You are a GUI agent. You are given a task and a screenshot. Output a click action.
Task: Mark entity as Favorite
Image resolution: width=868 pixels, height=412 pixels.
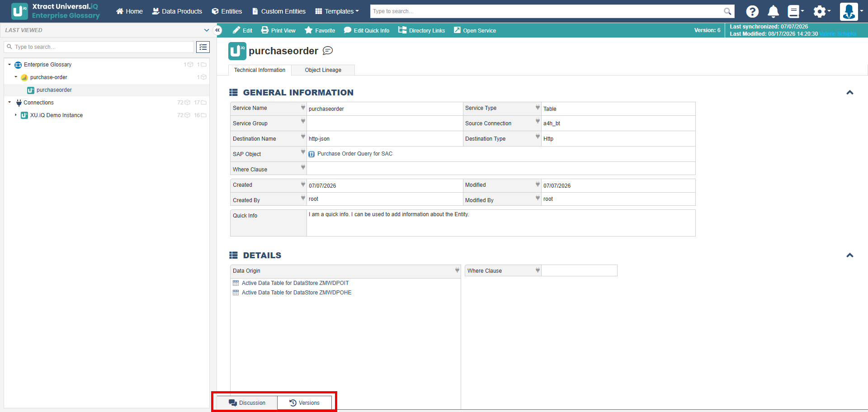[320, 30]
